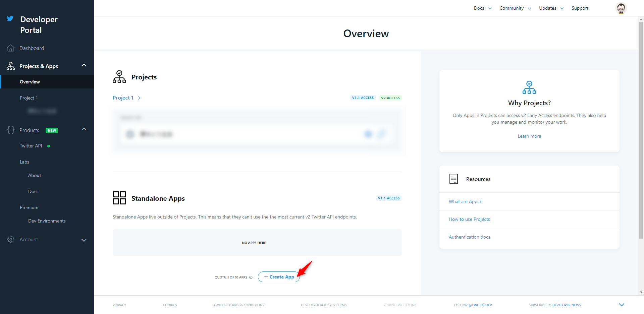Screen dimensions: 644x314
Task: Open the How to use Projects link
Action: (469, 219)
